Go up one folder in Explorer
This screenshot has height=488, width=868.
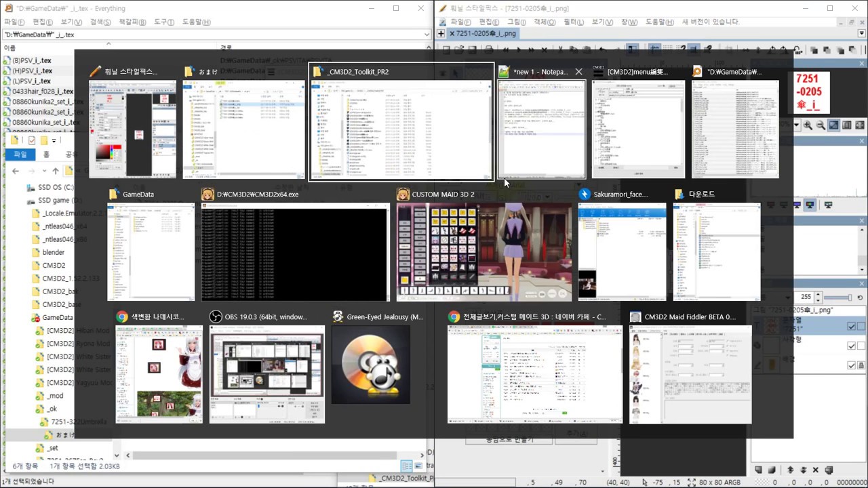point(56,171)
